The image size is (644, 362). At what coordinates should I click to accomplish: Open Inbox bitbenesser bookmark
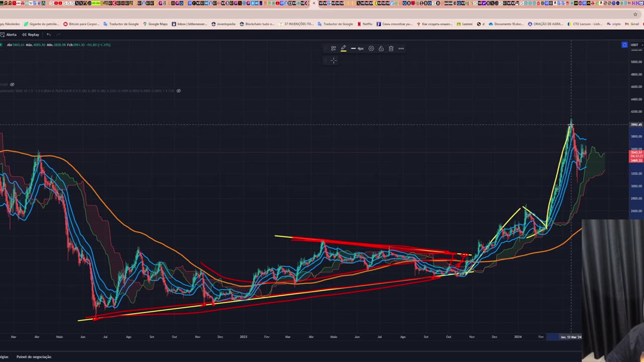(189, 24)
